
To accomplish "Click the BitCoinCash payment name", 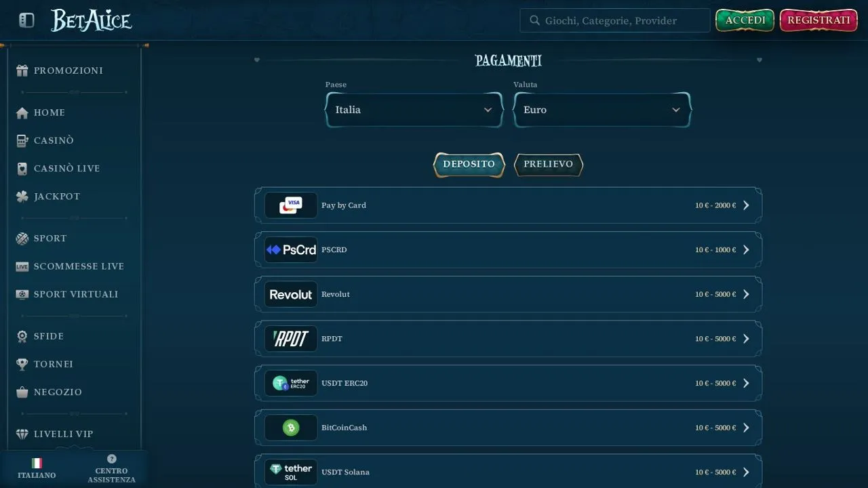I will [344, 428].
